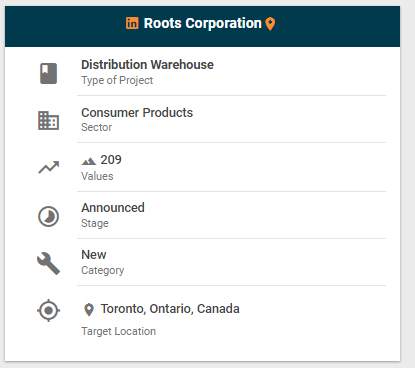
Task: Click the orange map pin in header
Action: click(x=270, y=24)
